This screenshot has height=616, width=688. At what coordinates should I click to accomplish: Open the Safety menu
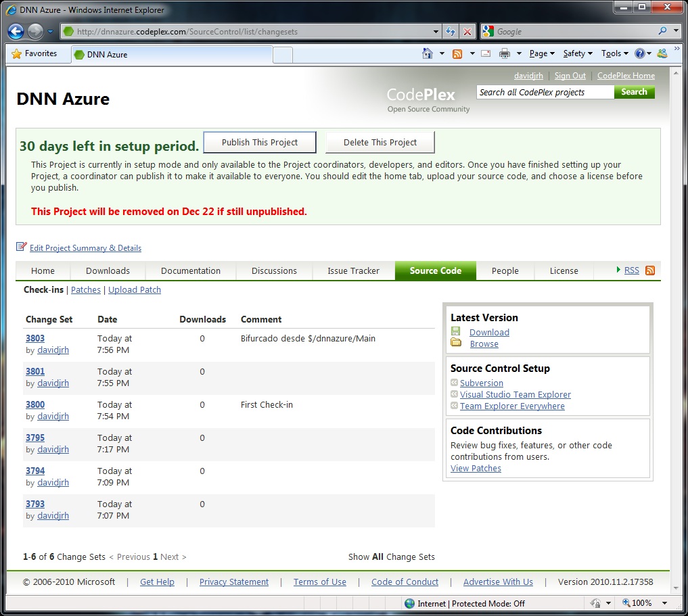[x=578, y=53]
